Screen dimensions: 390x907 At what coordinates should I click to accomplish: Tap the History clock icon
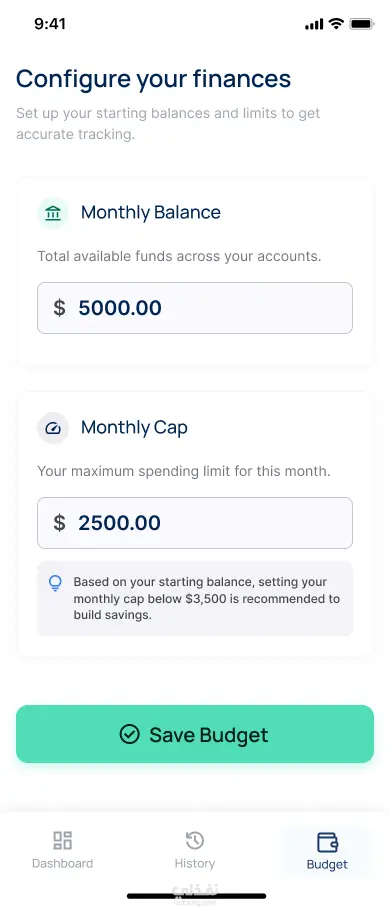click(x=194, y=840)
